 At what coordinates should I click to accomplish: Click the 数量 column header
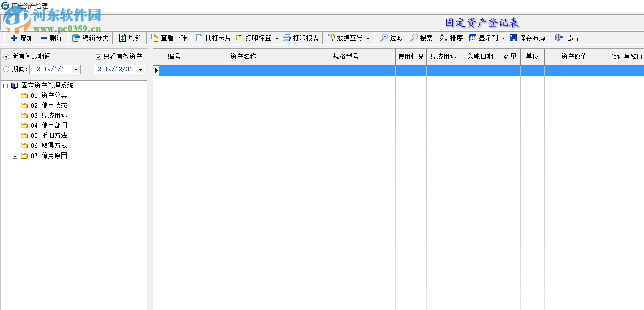click(510, 57)
